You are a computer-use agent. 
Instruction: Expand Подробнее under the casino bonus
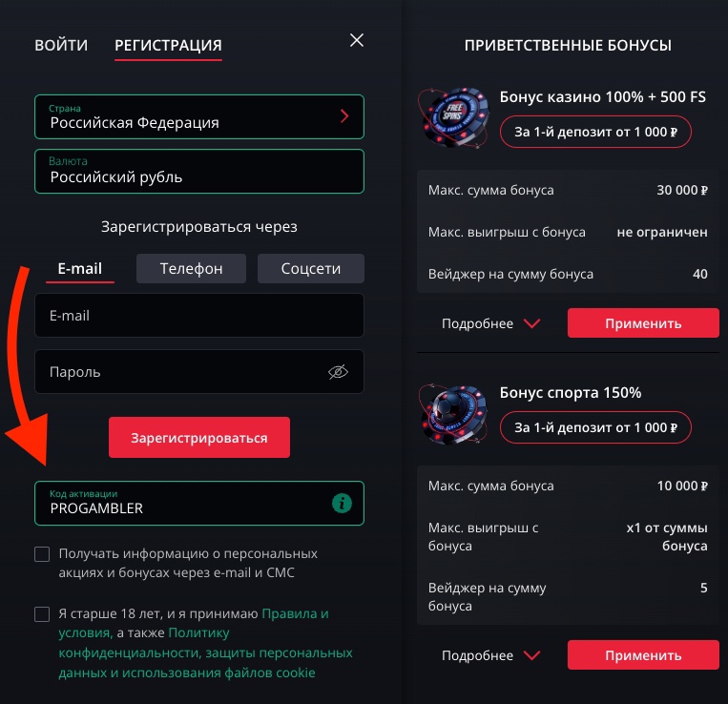pyautogui.click(x=490, y=323)
